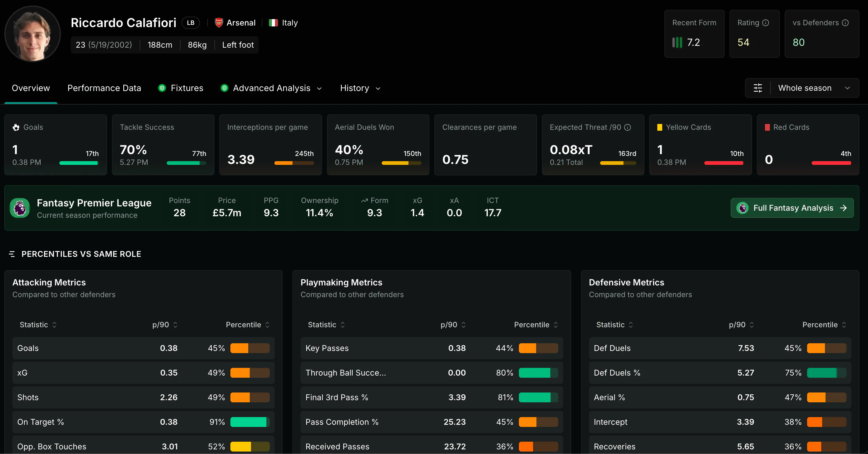Click Riccardo Calafiori's profile photo
Screen dimensions: 868x454
tap(33, 34)
